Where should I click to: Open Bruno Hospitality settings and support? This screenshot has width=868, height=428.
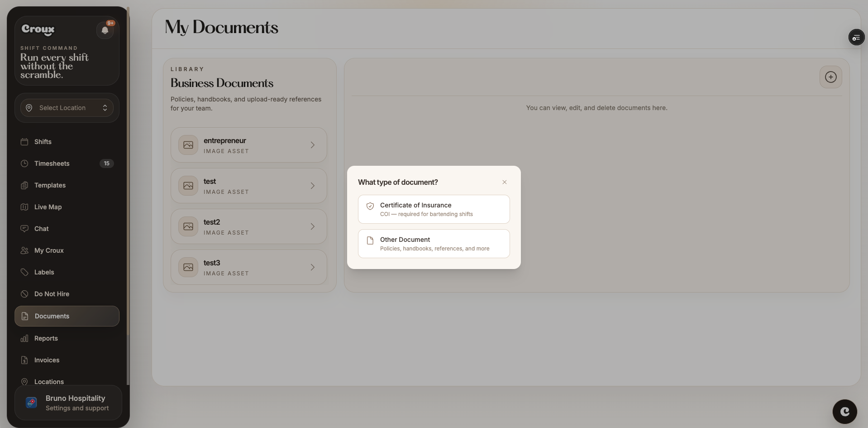pyautogui.click(x=68, y=403)
